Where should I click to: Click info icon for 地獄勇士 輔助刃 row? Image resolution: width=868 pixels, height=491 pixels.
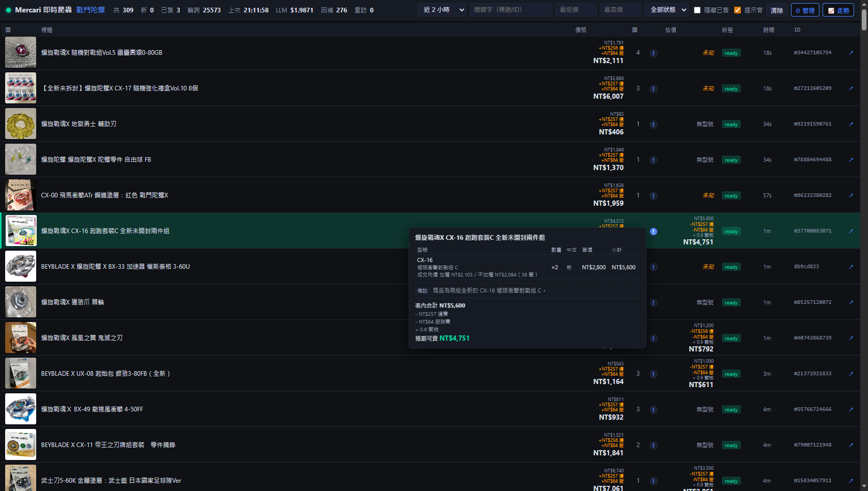tap(654, 125)
